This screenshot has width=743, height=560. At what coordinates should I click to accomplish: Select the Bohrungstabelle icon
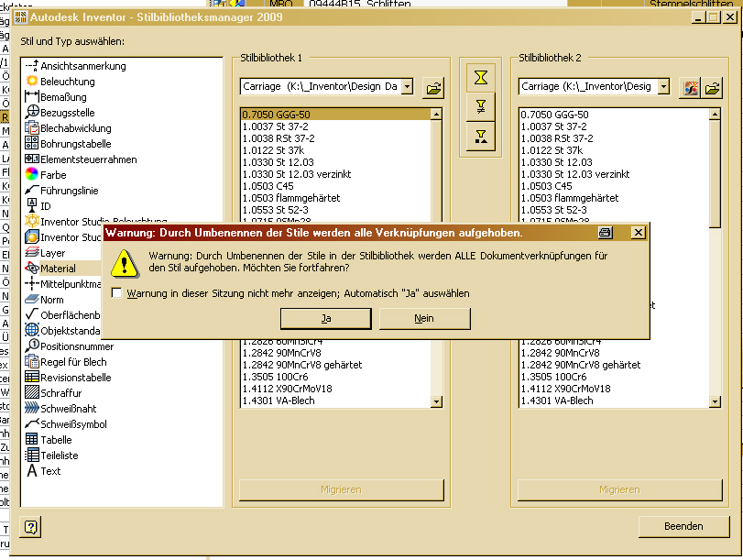pos(32,143)
